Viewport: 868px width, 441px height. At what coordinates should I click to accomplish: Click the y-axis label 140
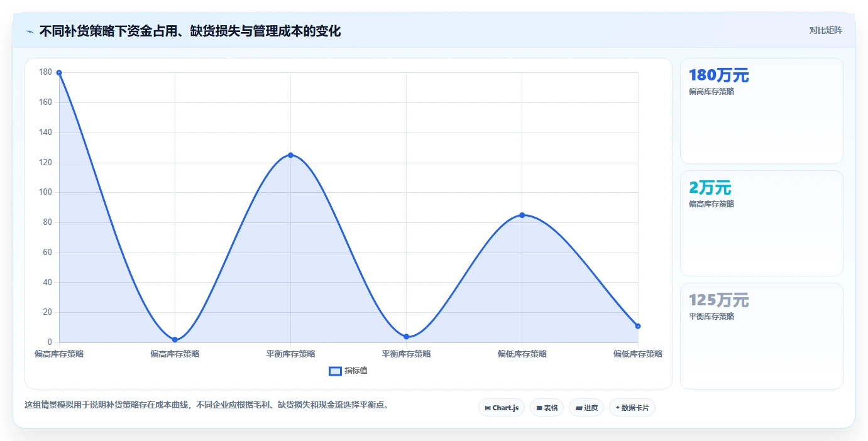[x=45, y=133]
